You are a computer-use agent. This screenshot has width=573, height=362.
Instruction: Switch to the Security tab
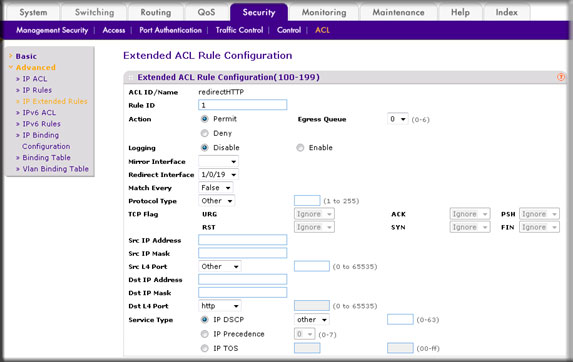point(259,12)
